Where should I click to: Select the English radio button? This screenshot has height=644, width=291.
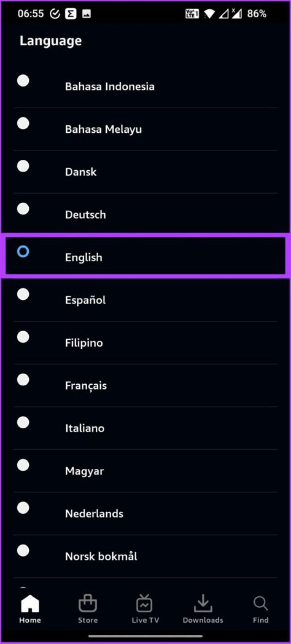click(23, 252)
